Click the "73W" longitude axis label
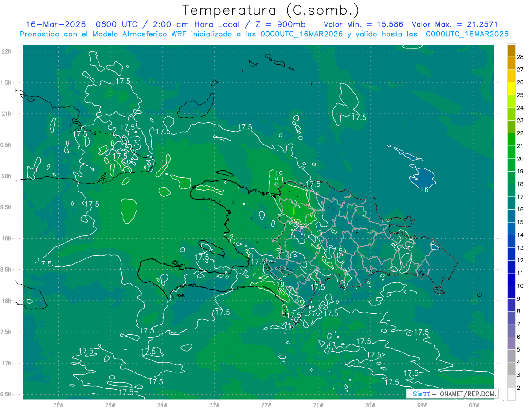Viewport: 532px width, 411px height. point(214,405)
